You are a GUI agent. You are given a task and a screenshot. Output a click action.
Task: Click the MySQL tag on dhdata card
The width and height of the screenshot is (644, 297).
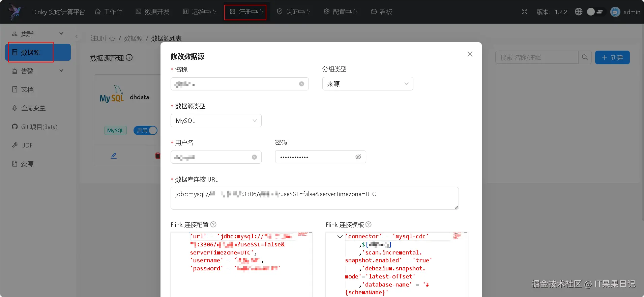[115, 131]
